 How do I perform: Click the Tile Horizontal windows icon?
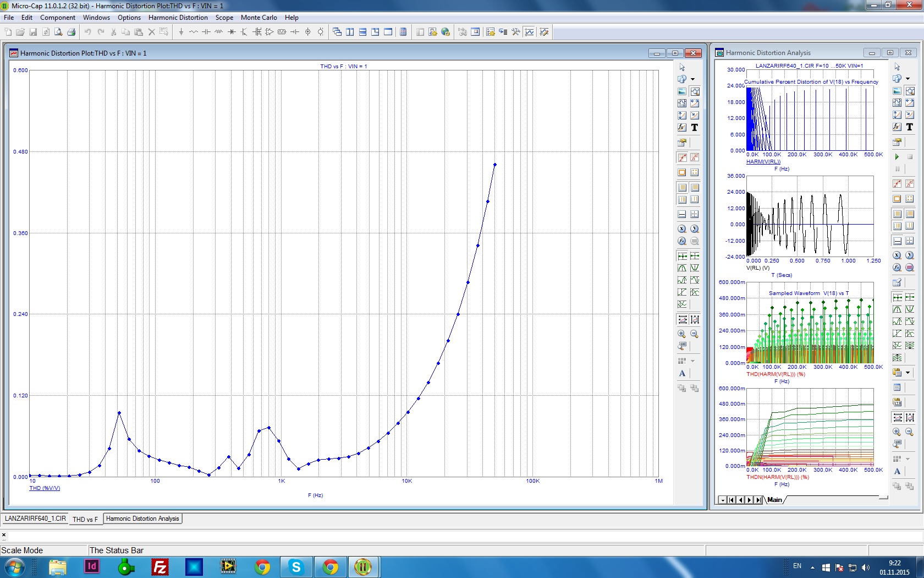(362, 32)
